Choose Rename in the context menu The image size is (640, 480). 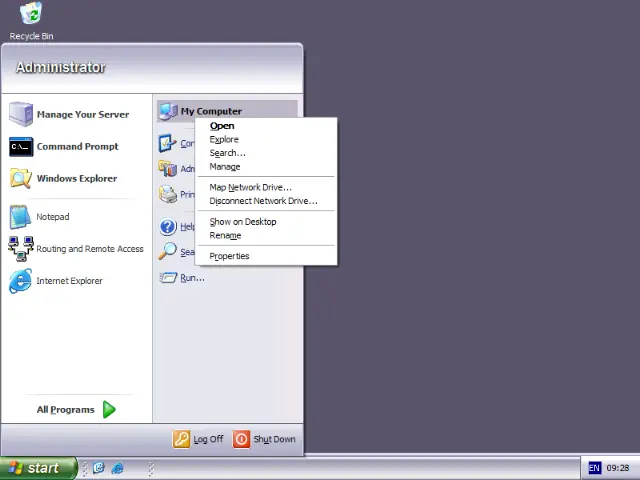[x=266, y=235]
